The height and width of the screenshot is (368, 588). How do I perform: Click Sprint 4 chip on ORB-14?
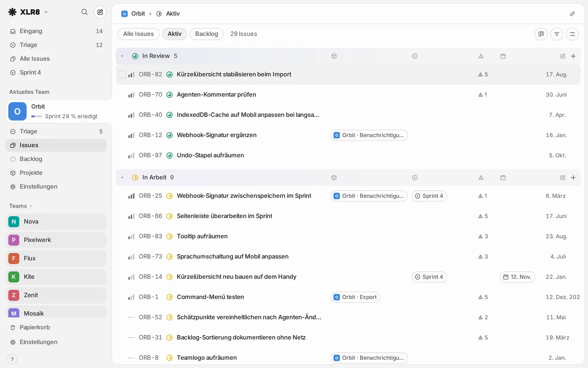click(x=429, y=277)
